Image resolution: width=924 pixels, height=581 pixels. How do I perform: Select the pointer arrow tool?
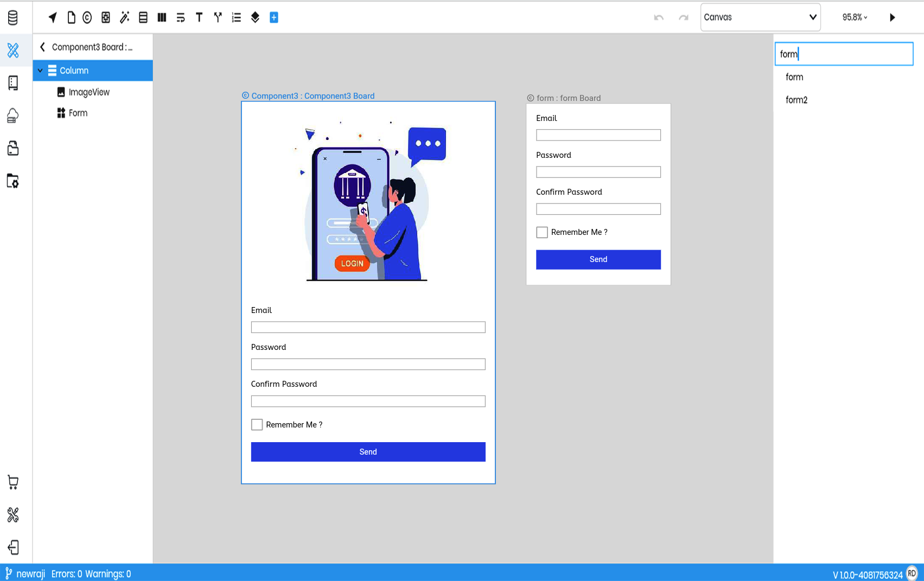point(53,18)
